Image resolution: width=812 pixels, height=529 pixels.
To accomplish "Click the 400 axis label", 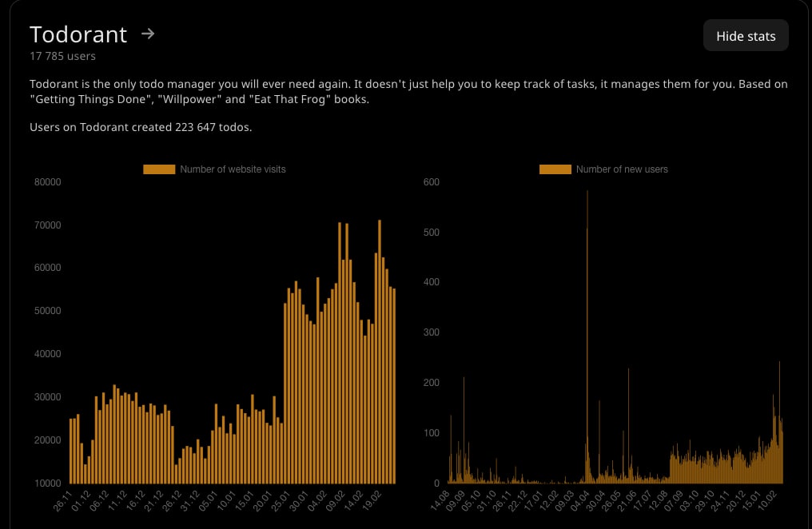I will click(x=432, y=282).
